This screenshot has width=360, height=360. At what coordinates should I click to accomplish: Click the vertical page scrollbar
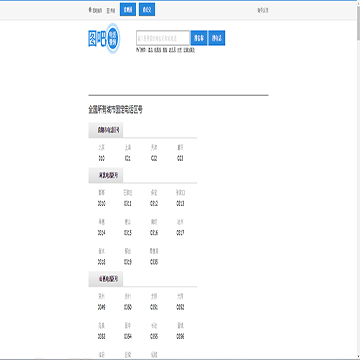[x=358, y=180]
